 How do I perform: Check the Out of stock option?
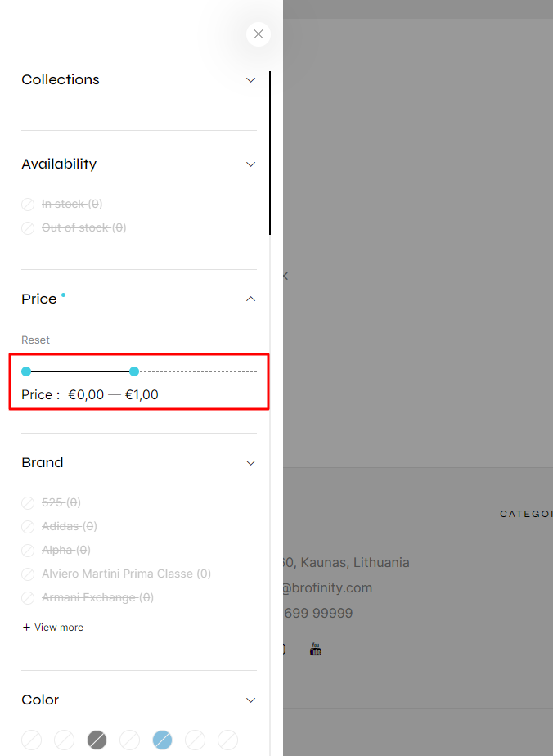[x=28, y=228]
